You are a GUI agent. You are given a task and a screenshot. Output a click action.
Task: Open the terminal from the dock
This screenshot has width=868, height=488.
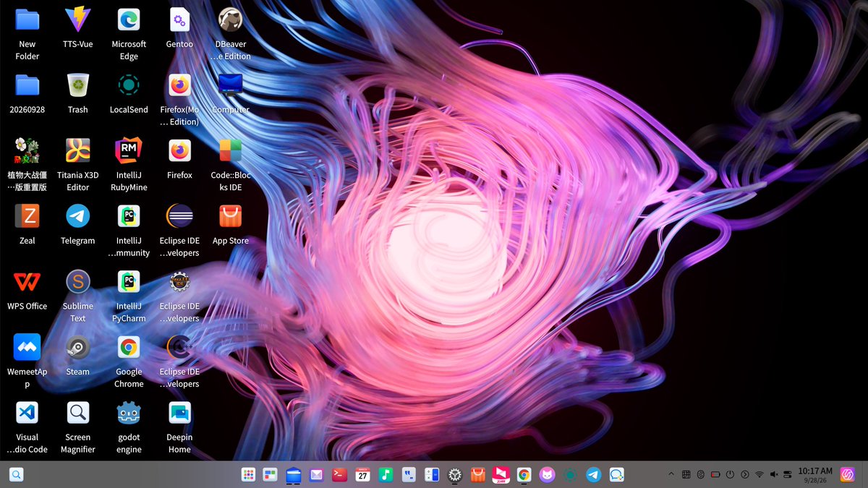339,475
